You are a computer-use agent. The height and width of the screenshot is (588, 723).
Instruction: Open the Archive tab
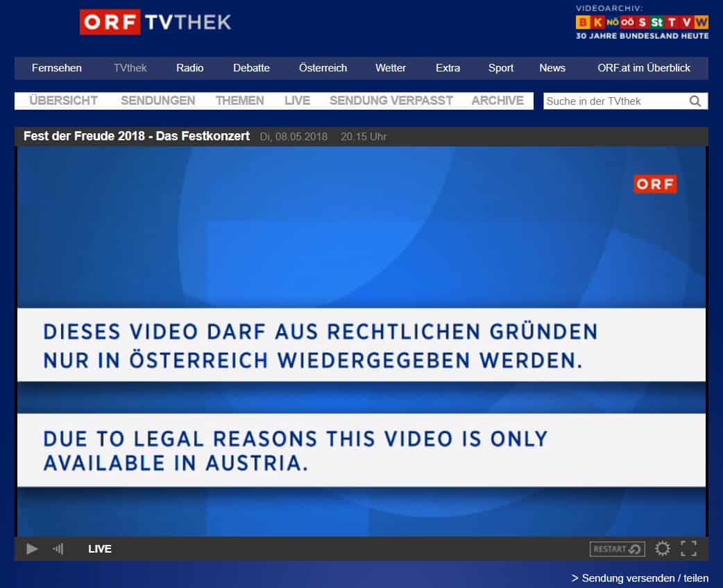497,101
